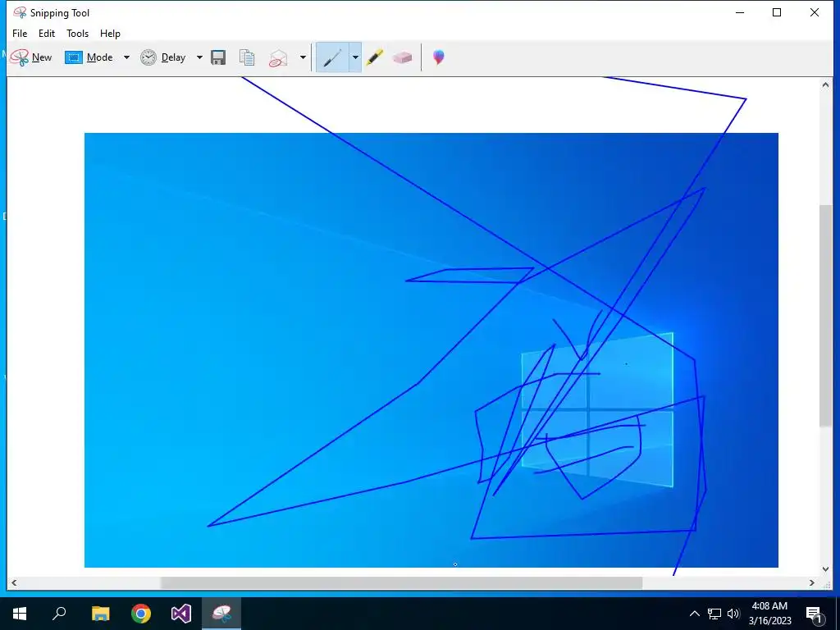The width and height of the screenshot is (840, 630).
Task: Open the Help menu
Action: click(x=111, y=33)
